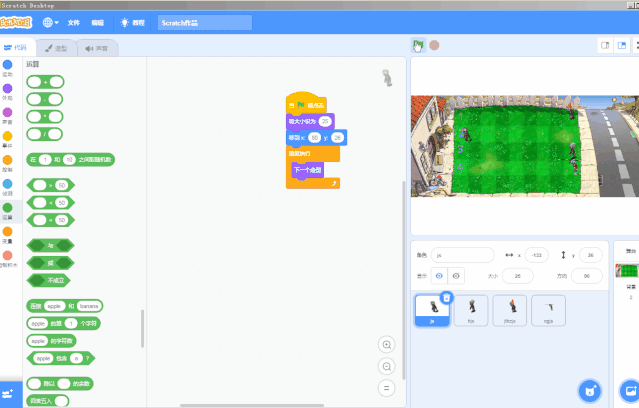Select the blue Motion category
The image size is (639, 408).
click(7, 68)
